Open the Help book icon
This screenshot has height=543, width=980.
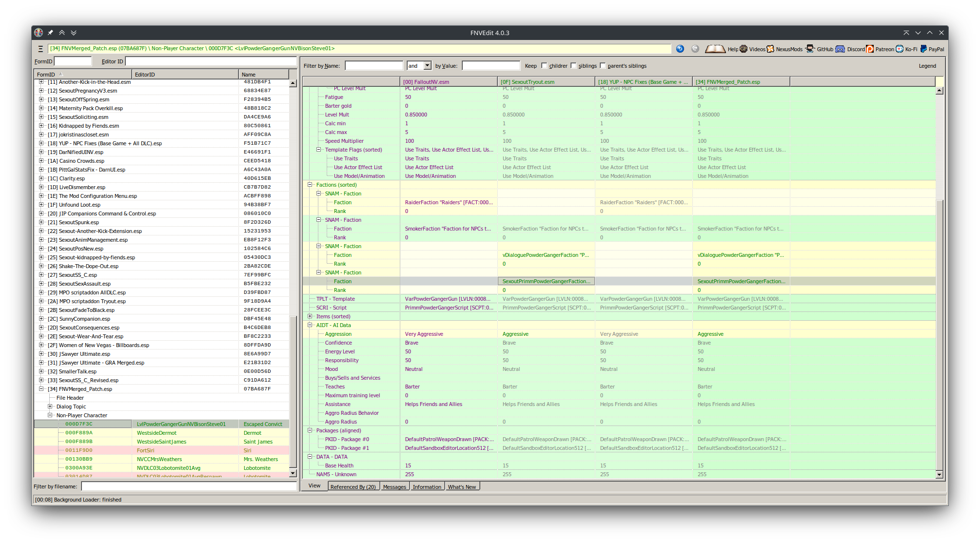coord(715,49)
